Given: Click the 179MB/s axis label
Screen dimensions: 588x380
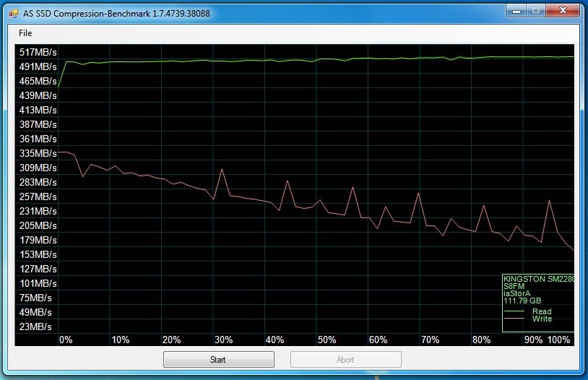Looking at the screenshot, I should click(x=38, y=240).
